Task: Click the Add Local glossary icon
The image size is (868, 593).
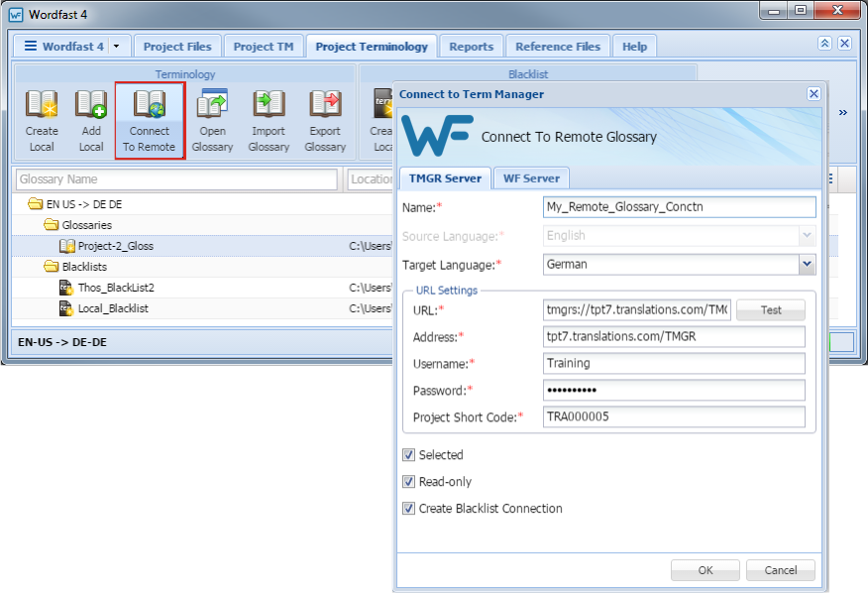Action: point(91,104)
